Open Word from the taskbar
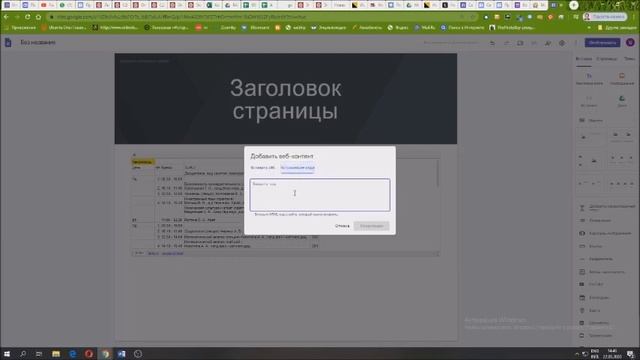 pos(121,354)
